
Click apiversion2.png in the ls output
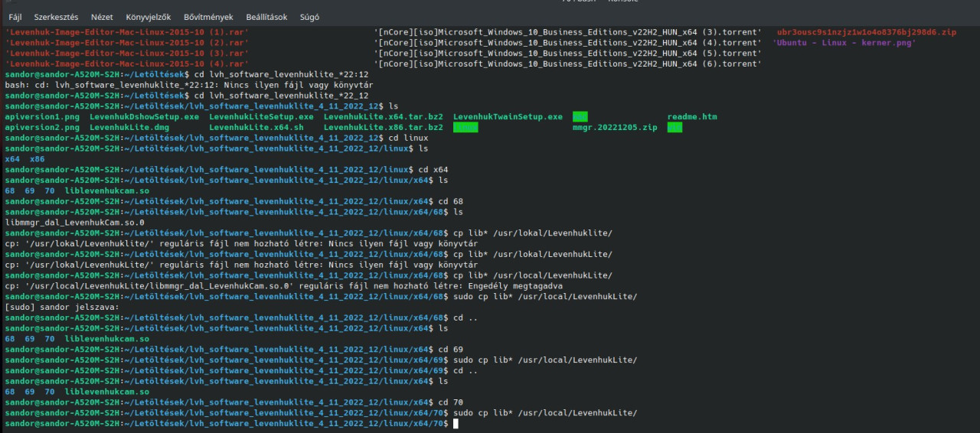tap(42, 127)
